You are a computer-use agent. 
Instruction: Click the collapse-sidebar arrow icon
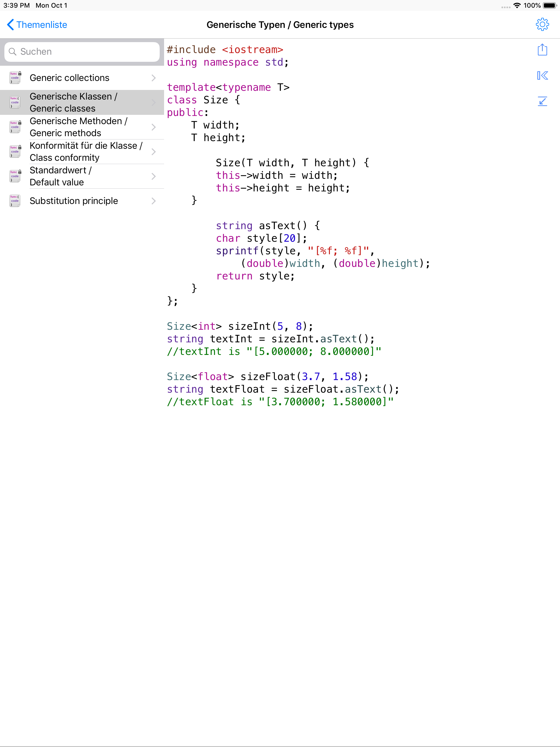(542, 75)
